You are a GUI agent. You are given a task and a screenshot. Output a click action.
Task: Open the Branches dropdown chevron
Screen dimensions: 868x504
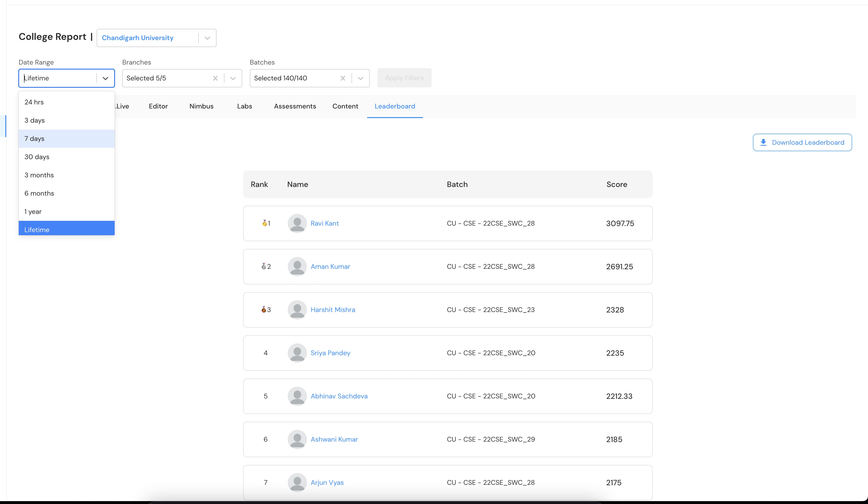233,78
